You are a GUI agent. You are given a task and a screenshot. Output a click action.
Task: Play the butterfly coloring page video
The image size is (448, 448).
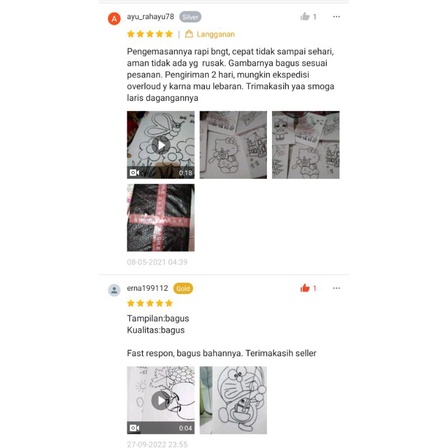(x=161, y=145)
